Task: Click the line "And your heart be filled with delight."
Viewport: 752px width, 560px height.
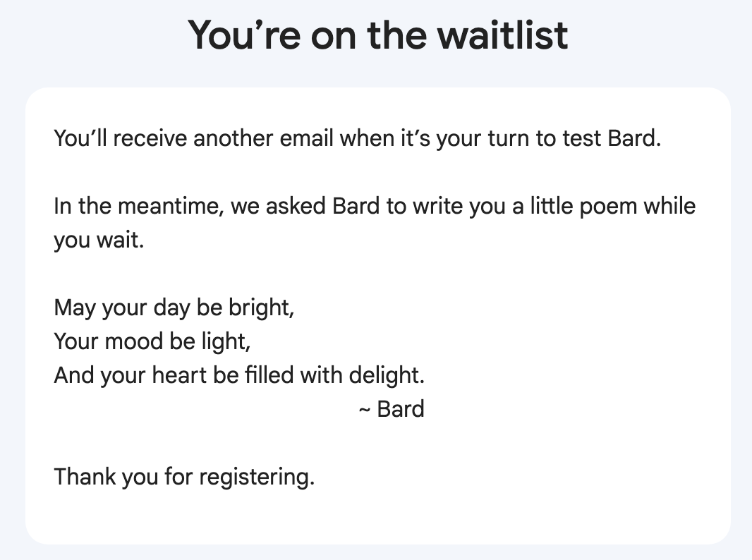Action: pos(239,375)
